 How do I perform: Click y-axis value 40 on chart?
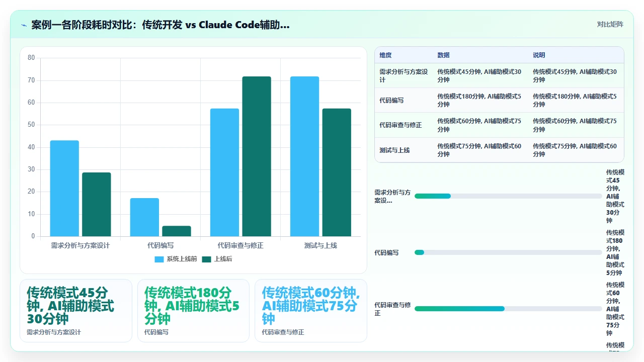(x=31, y=147)
